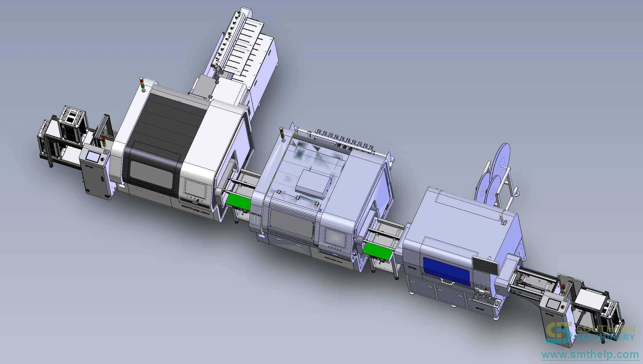This screenshot has width=643, height=364.
Task: Select the tilted monitor on third machine
Action: (x=485, y=265)
